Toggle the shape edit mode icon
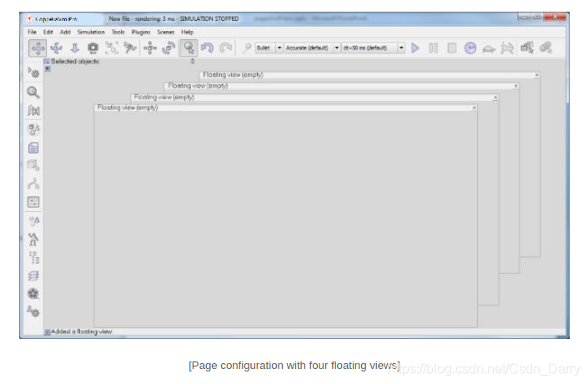 33,165
